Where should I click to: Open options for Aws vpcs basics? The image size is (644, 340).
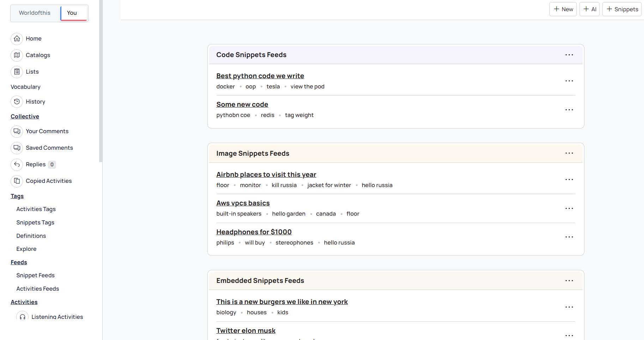569,209
